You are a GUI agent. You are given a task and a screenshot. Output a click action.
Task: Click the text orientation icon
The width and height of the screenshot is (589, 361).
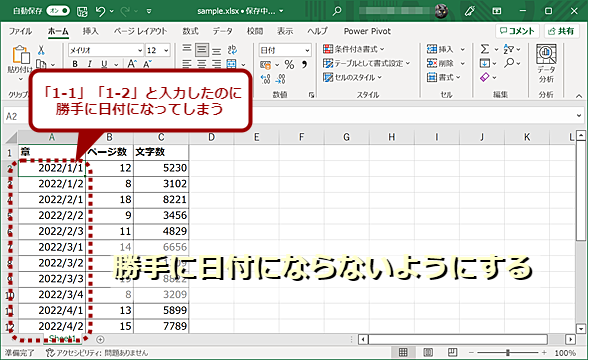point(232,50)
